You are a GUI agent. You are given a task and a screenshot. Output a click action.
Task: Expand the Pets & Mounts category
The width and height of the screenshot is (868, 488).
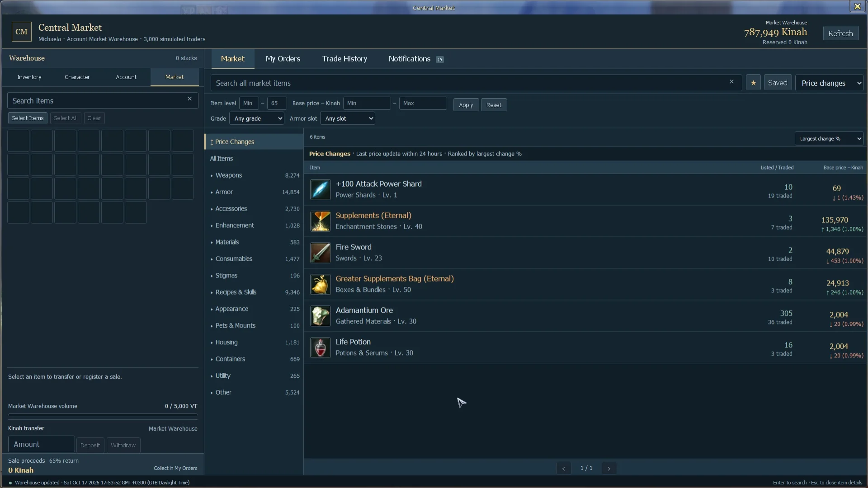tap(255, 326)
